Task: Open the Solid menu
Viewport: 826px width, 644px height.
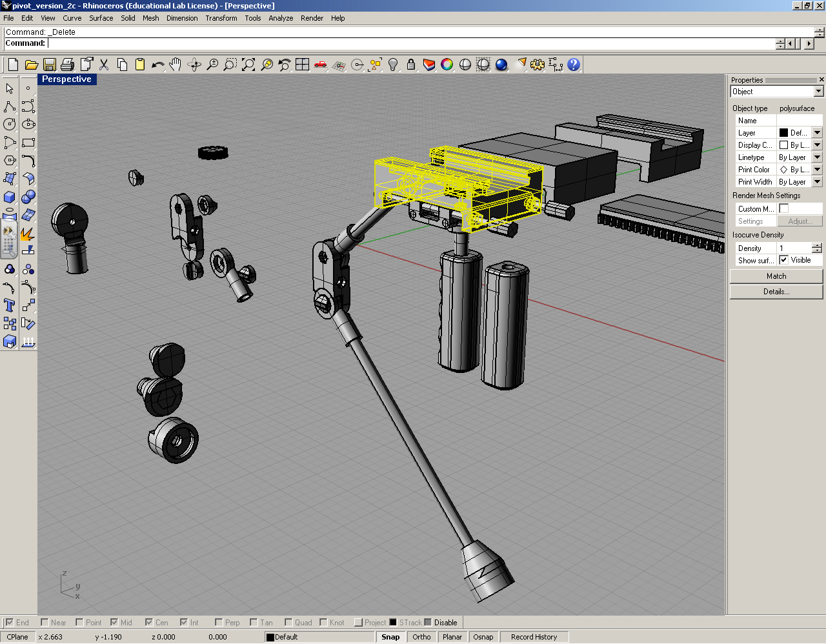Action: tap(128, 18)
